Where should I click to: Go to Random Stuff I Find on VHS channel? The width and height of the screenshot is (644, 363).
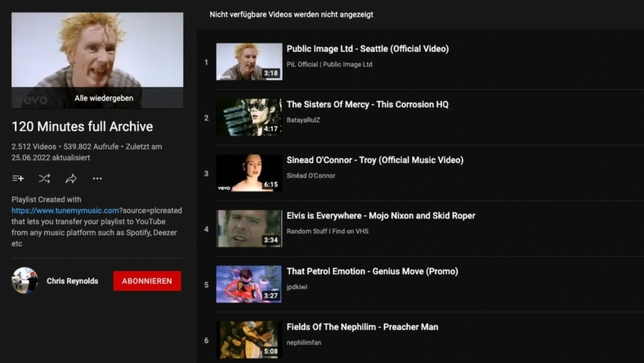click(x=328, y=231)
